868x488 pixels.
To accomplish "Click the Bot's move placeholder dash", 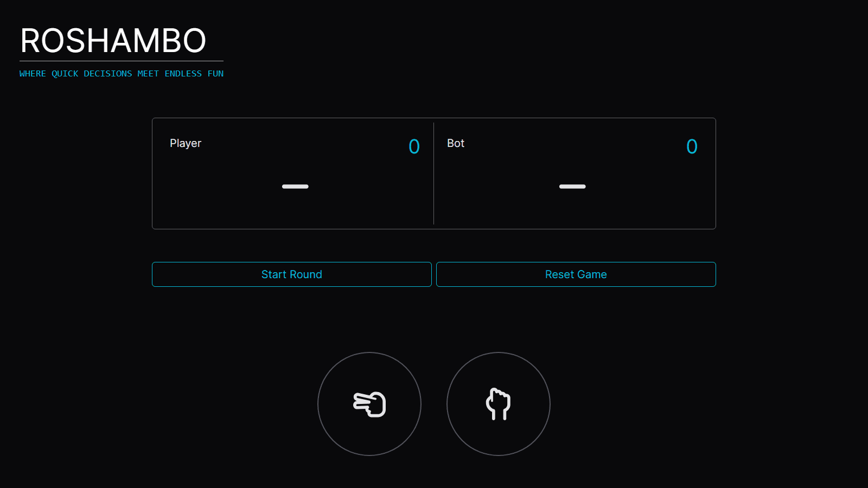I will click(572, 187).
